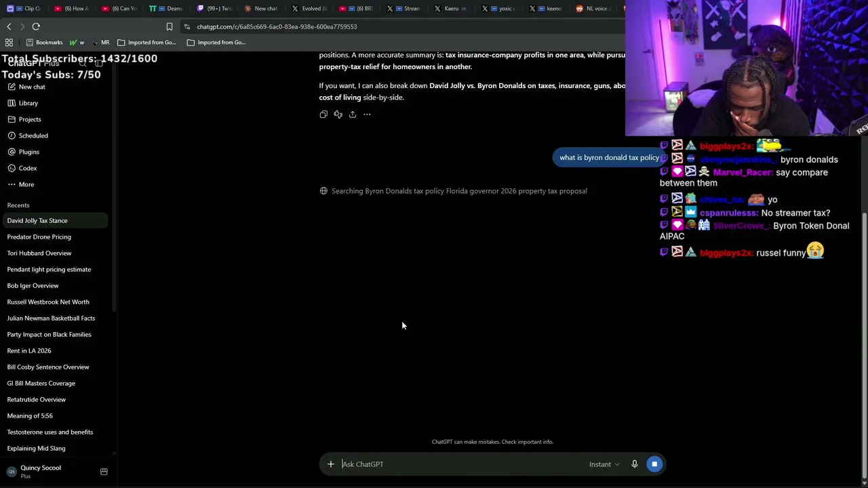This screenshot has width=868, height=488.
Task: Click the Projects folder icon
Action: (x=12, y=119)
